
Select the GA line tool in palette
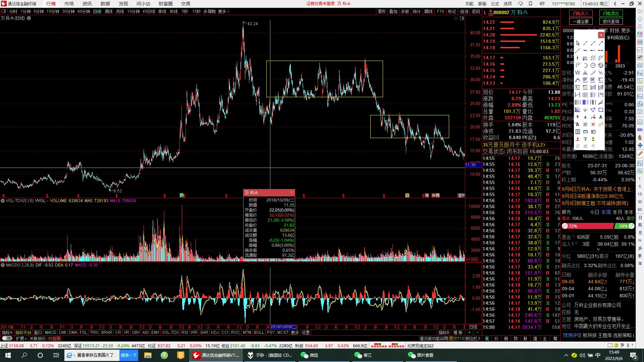click(x=593, y=79)
